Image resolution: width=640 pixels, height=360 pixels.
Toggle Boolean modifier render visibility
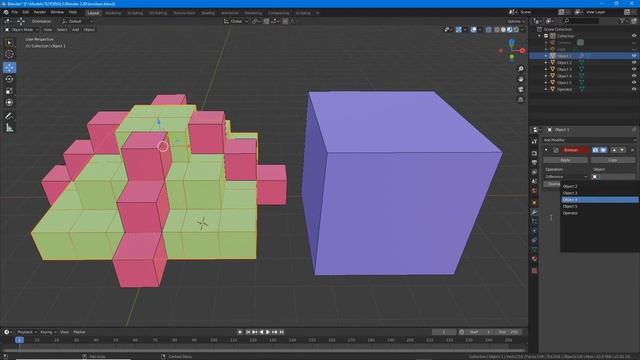[x=596, y=150]
